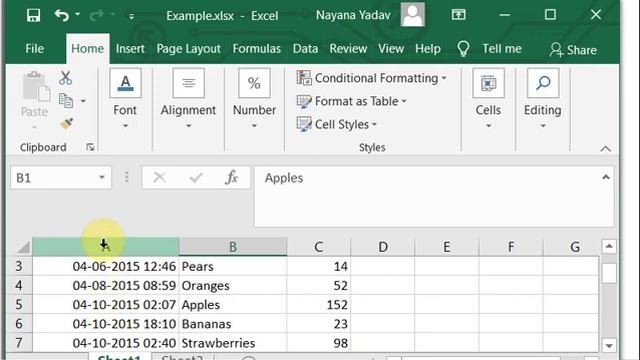Switch to the Insert tab
640x360 pixels.
(130, 49)
